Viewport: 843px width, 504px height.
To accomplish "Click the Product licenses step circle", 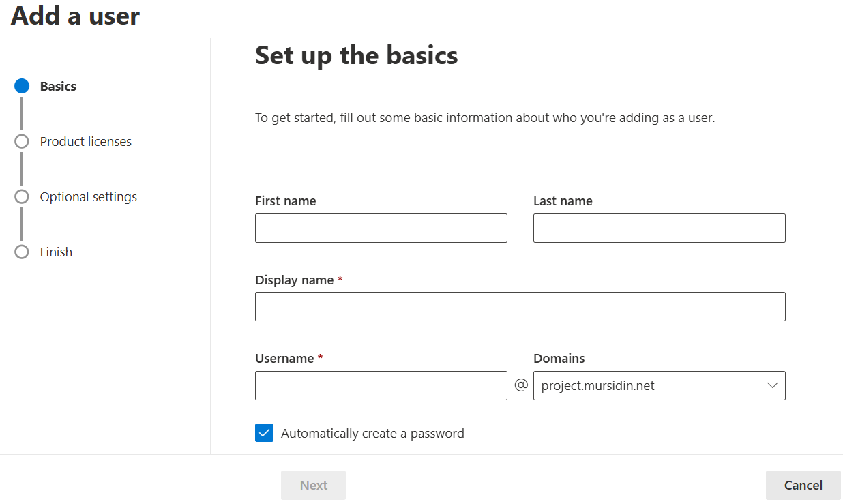I will pos(22,141).
